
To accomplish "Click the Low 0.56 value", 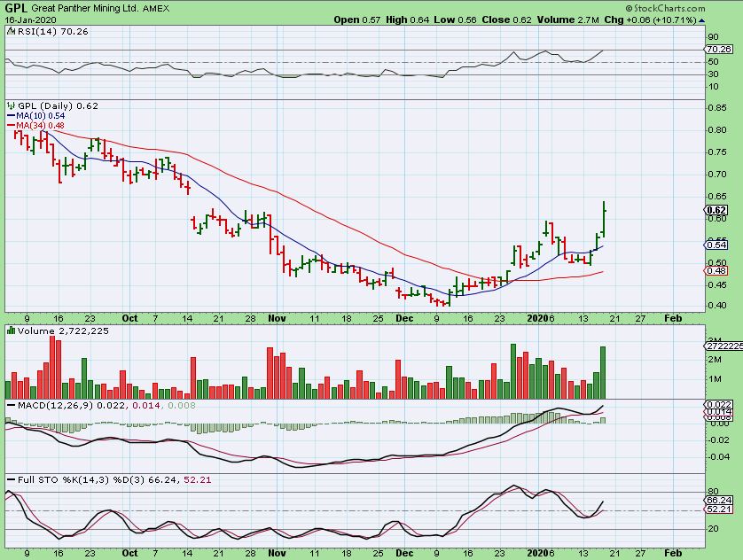I will [x=456, y=19].
